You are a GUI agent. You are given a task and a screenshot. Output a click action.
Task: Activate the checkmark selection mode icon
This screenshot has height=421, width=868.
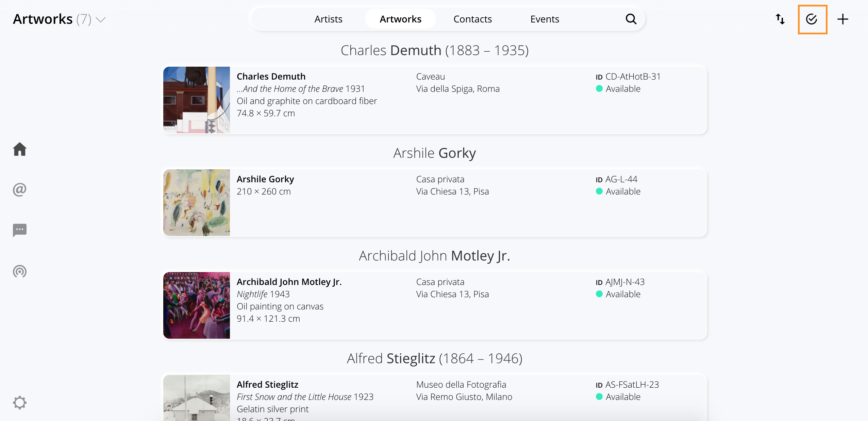pyautogui.click(x=812, y=19)
